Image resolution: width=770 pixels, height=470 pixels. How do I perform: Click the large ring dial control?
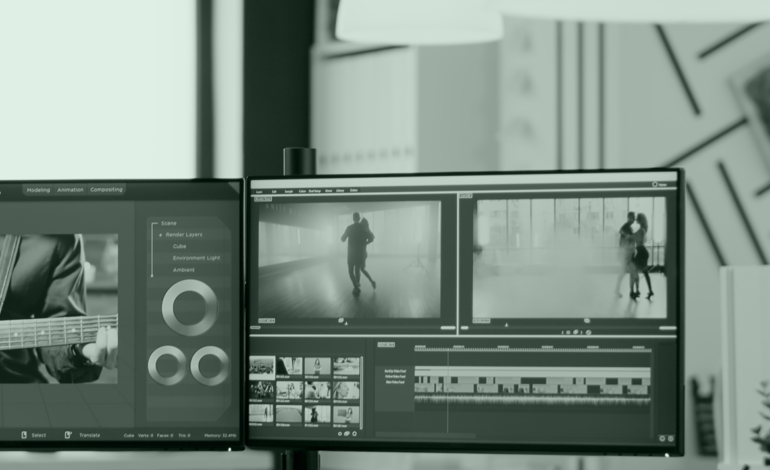(189, 307)
